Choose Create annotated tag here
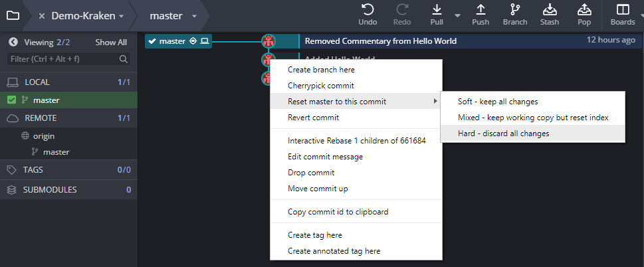Screen dimensions: 644x267 point(356,252)
